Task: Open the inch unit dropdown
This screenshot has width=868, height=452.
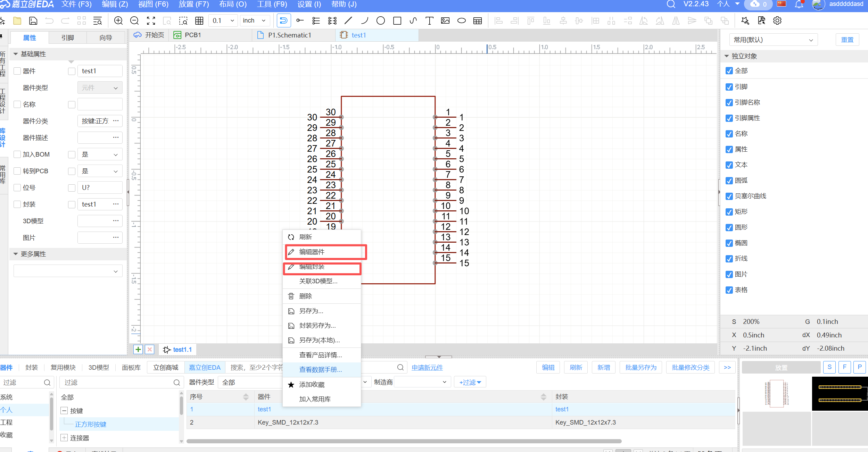Action: tap(255, 21)
